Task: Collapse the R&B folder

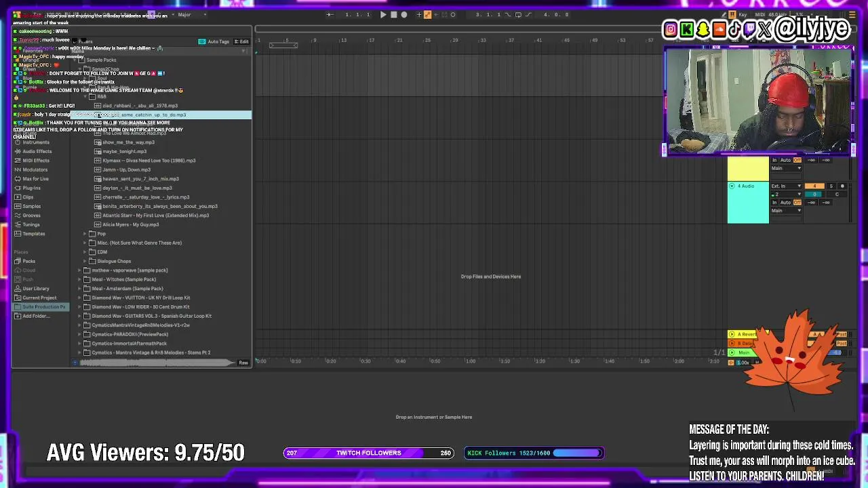Action: pos(85,97)
